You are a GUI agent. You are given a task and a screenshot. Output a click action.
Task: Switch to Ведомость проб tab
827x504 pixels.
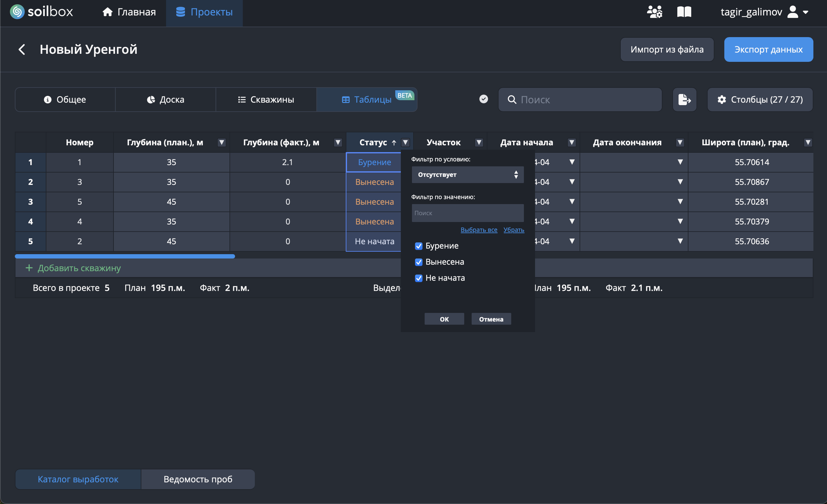[198, 479]
